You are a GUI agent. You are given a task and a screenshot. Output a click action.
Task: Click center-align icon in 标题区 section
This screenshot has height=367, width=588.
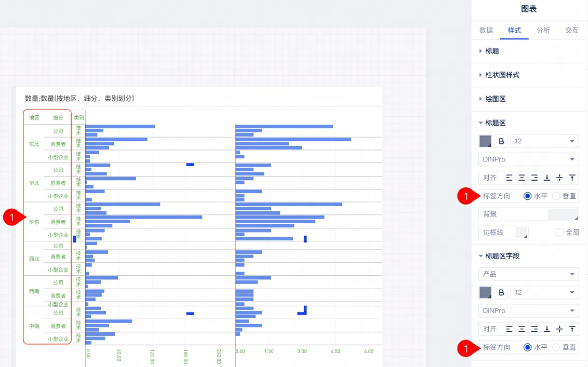522,178
